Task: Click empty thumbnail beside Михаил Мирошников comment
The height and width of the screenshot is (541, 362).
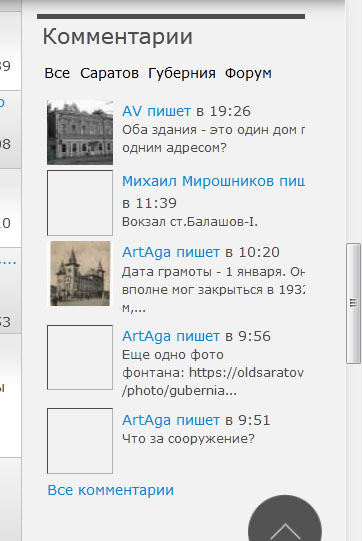Action: point(80,203)
